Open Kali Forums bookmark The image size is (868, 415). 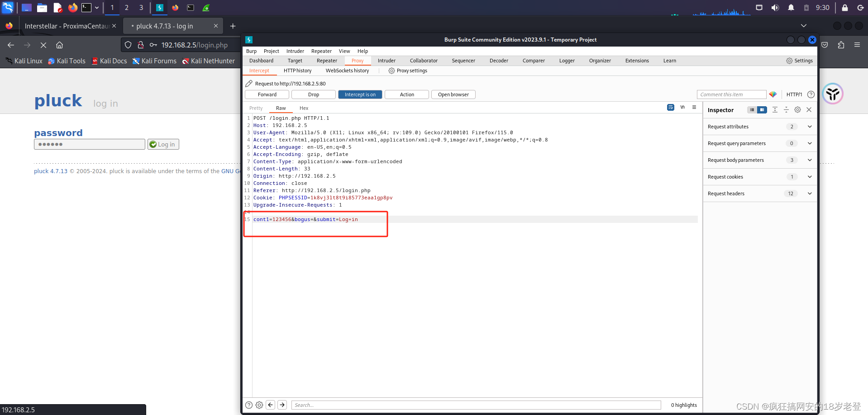pos(154,61)
